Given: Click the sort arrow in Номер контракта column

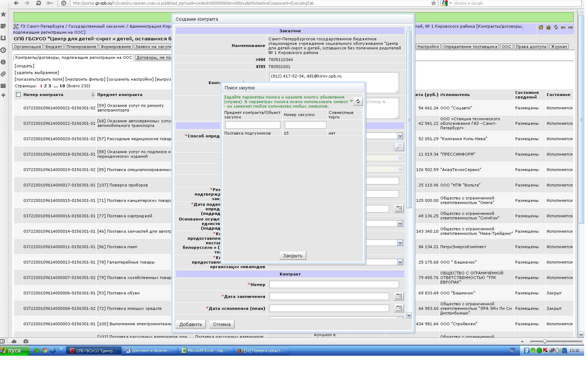Looking at the screenshot, I should pos(93,95).
